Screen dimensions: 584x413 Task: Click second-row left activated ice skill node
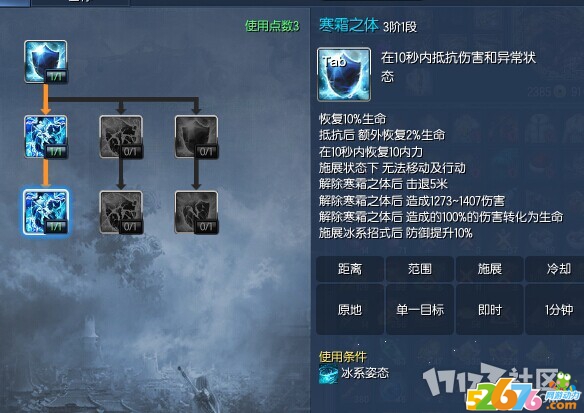tap(45, 137)
